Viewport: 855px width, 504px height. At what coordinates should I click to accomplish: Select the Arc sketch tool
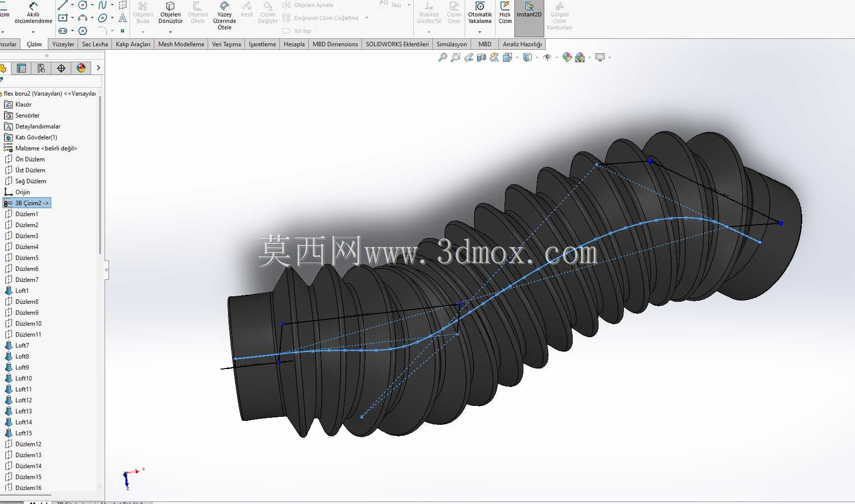coord(83,18)
